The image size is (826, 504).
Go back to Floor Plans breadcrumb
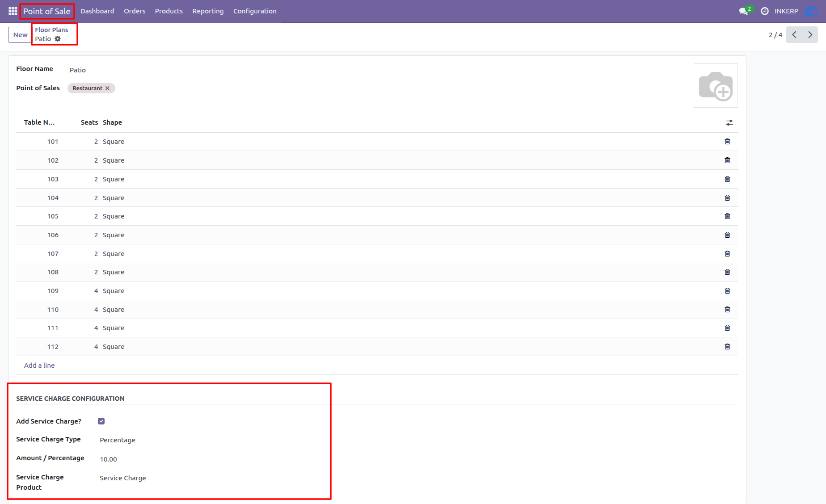click(51, 30)
